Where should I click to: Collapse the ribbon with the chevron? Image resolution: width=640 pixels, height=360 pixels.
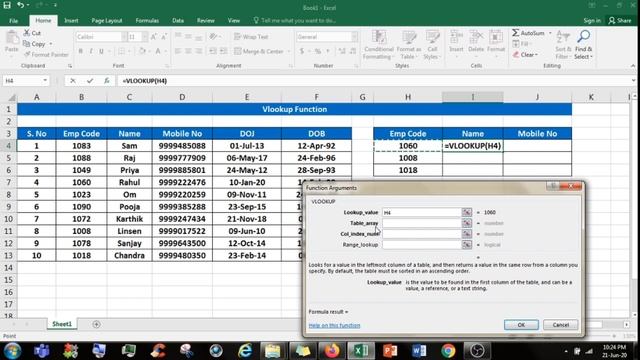[633, 66]
